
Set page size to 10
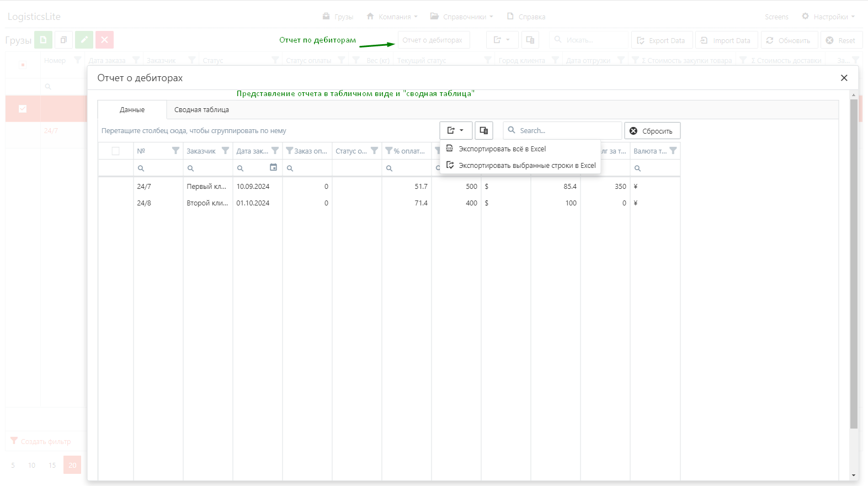(x=32, y=465)
